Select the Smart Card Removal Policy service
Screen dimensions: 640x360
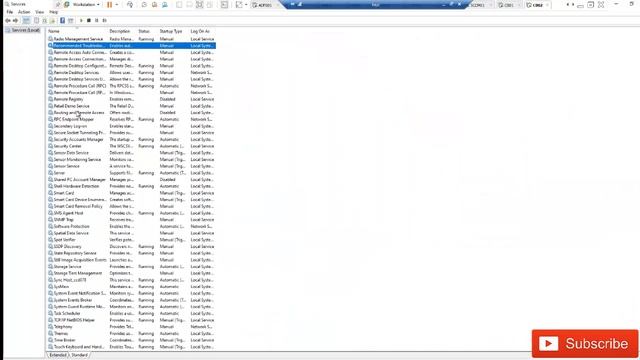click(x=131, y=207)
